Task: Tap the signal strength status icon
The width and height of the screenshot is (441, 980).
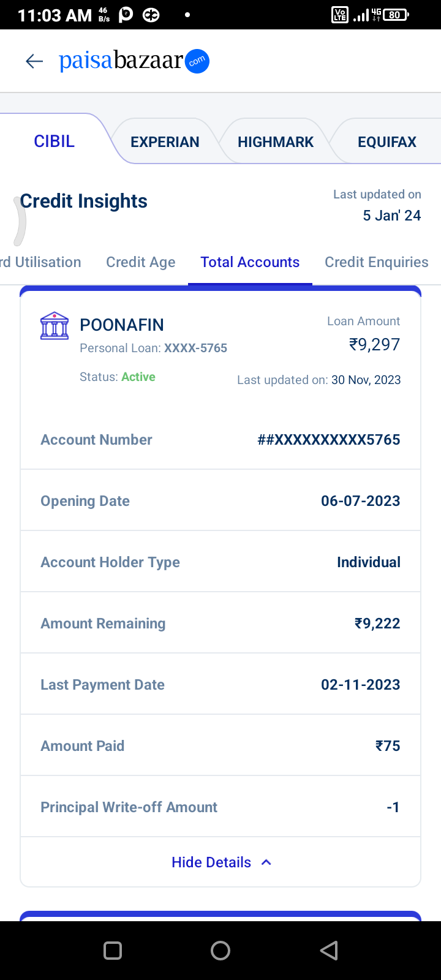Action: coord(361,15)
